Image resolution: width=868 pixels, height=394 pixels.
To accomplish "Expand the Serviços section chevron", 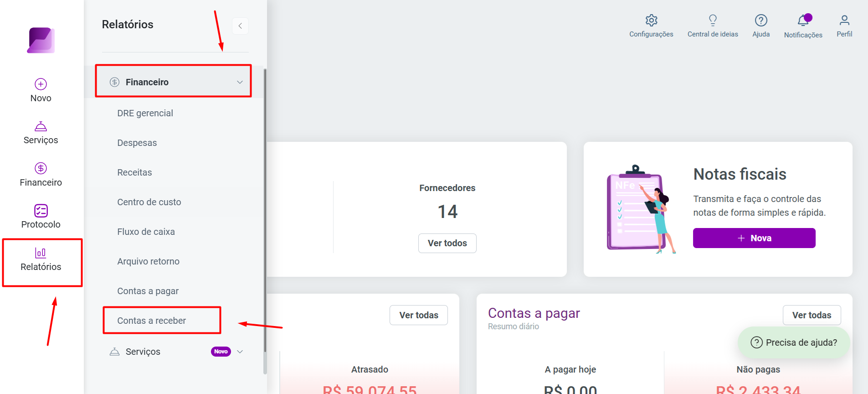I will [x=240, y=352].
